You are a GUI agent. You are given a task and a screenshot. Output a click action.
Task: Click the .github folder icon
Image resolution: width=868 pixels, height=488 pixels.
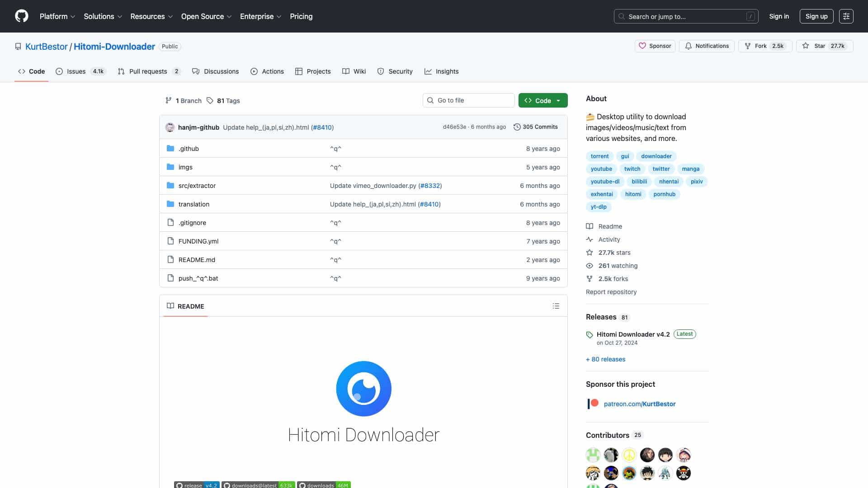pos(170,148)
